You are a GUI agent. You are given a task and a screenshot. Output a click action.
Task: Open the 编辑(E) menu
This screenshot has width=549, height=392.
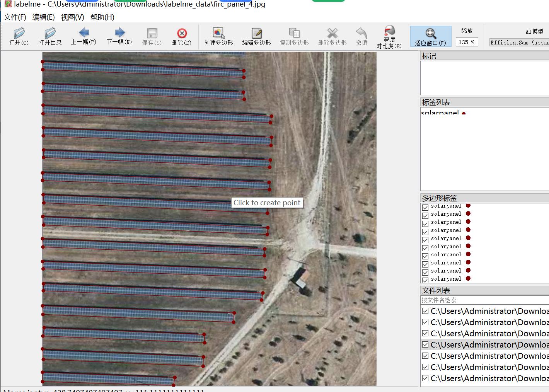[x=43, y=17]
